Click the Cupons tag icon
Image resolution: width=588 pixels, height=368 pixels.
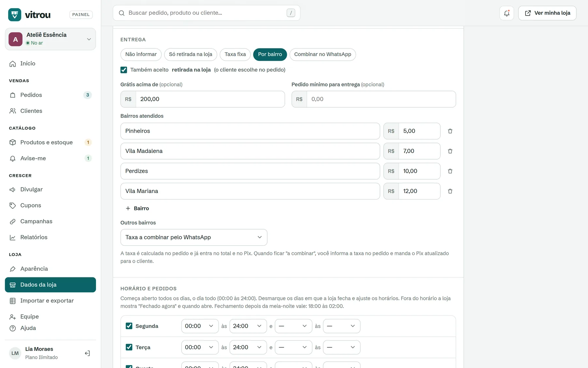click(x=13, y=205)
